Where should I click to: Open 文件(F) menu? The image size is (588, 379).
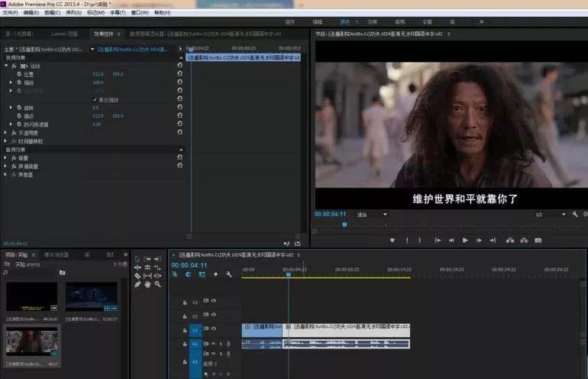[x=10, y=13]
